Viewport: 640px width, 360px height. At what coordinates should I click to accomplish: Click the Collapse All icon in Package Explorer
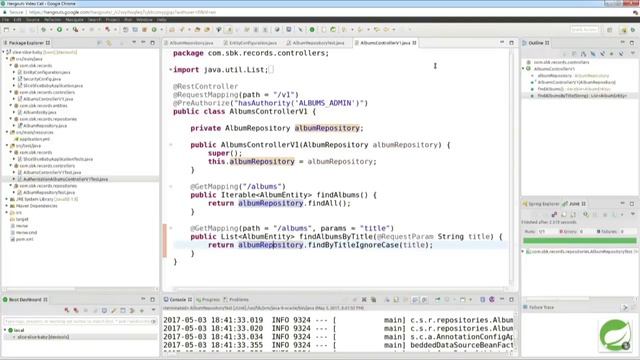pyautogui.click(x=99, y=43)
